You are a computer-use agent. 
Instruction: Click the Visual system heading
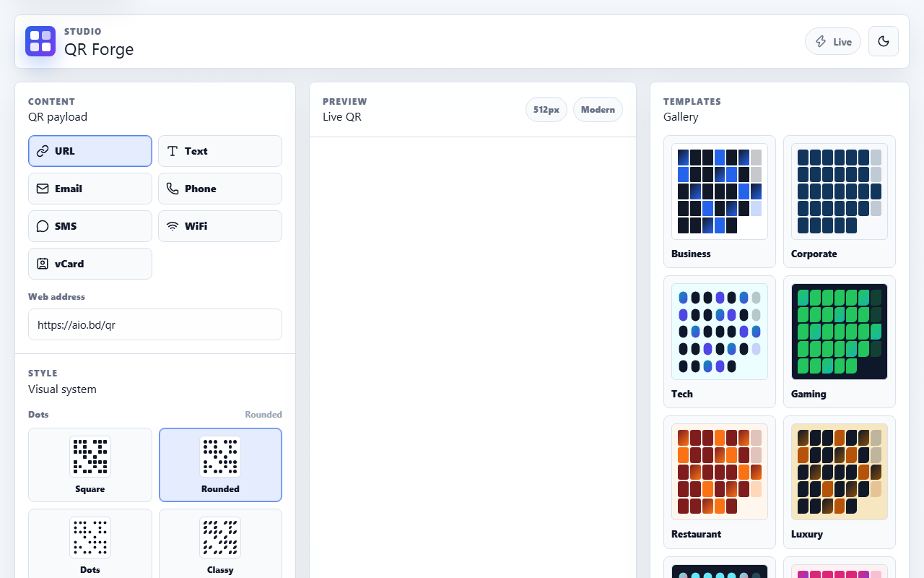coord(62,389)
